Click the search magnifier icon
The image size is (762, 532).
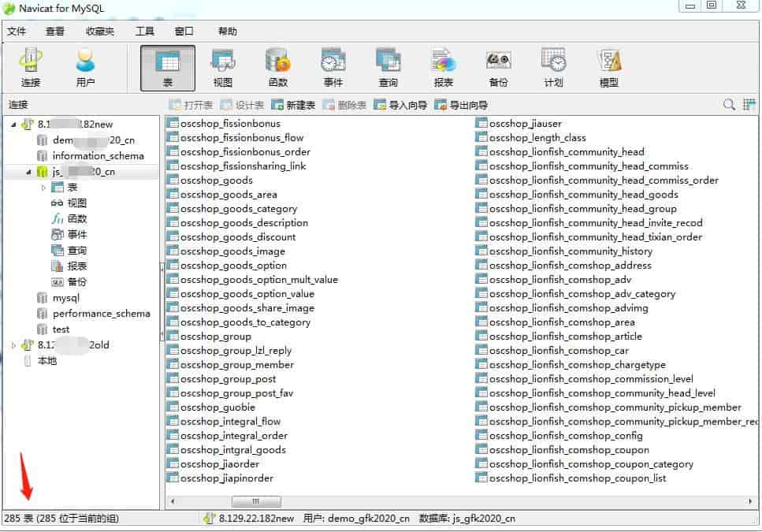click(728, 105)
